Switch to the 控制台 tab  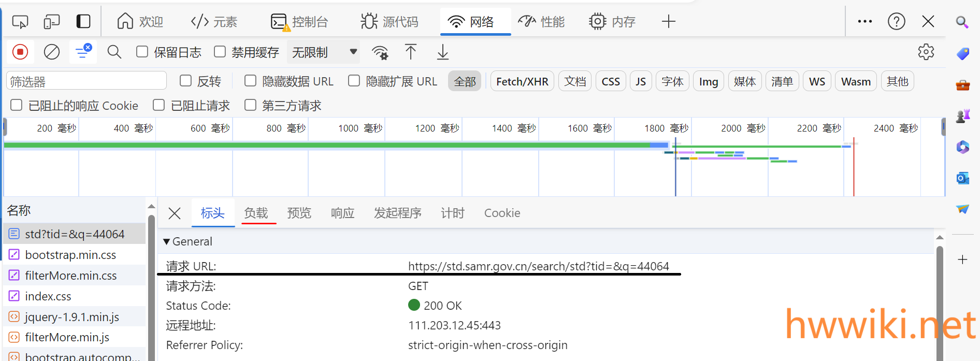point(300,22)
